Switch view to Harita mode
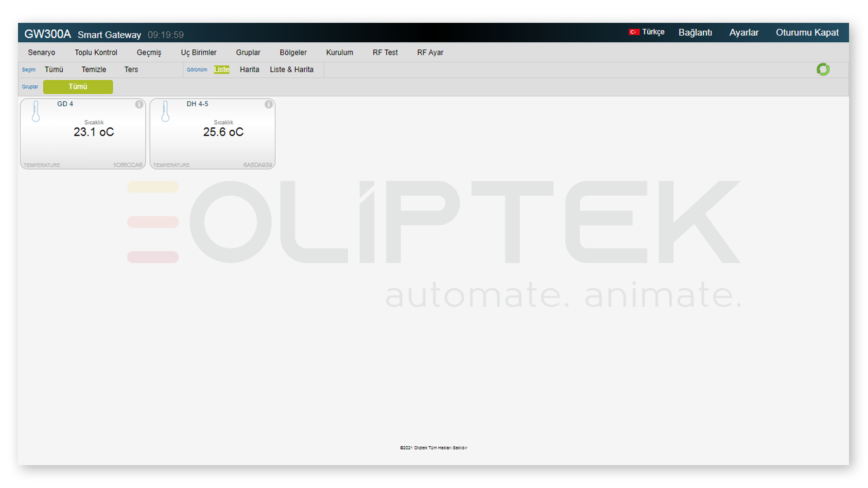This screenshot has width=868, height=488. [x=249, y=70]
